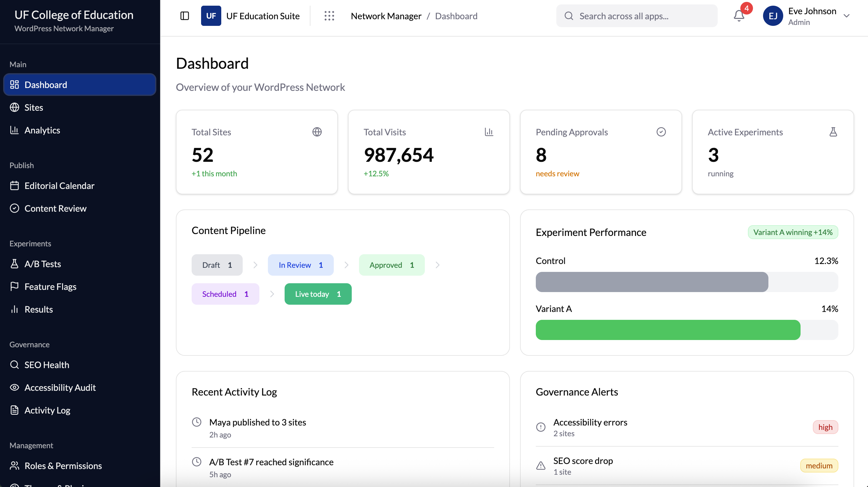This screenshot has width=868, height=487.
Task: Click the clock icon beside A/B Test #7
Action: [x=197, y=462]
